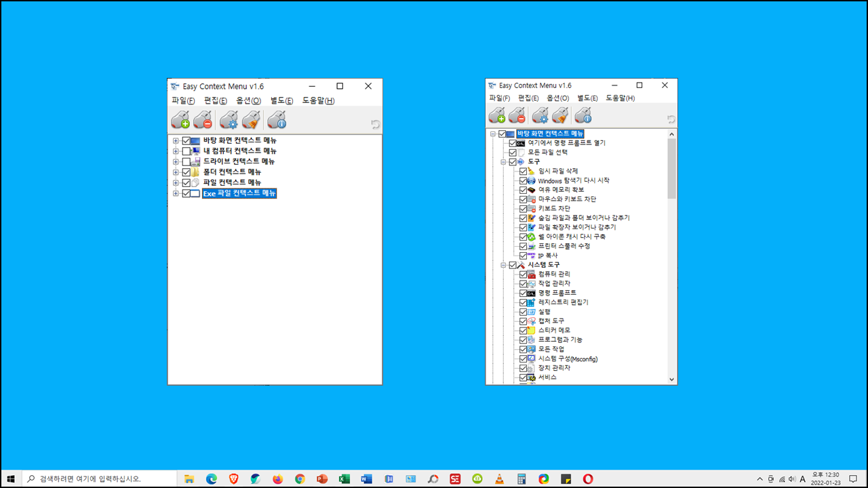Click Apply Changes mouse-plus icon in collapsed-tree window
This screenshot has width=868, height=488.
(180, 121)
